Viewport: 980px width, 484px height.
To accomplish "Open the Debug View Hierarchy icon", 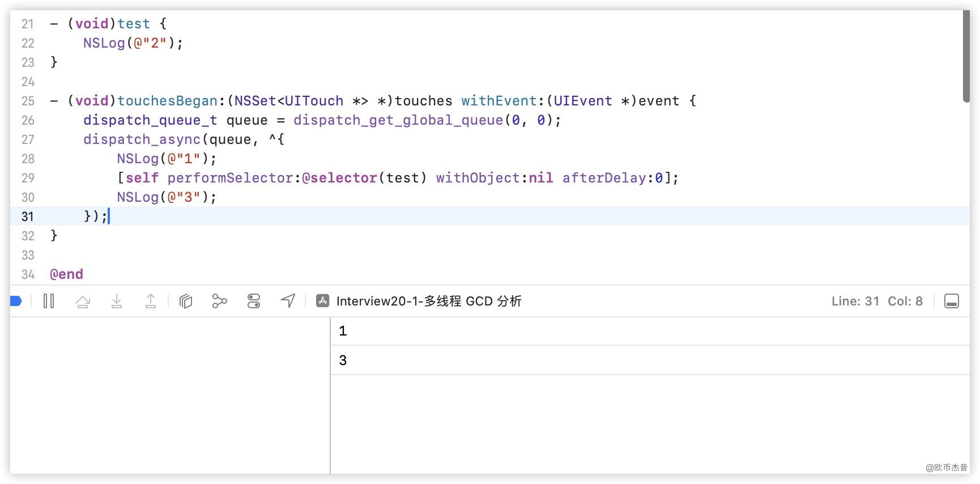I will coord(186,301).
